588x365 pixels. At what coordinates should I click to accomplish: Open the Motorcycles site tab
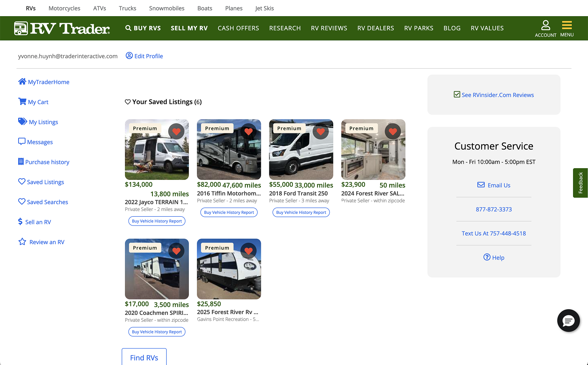pyautogui.click(x=64, y=8)
